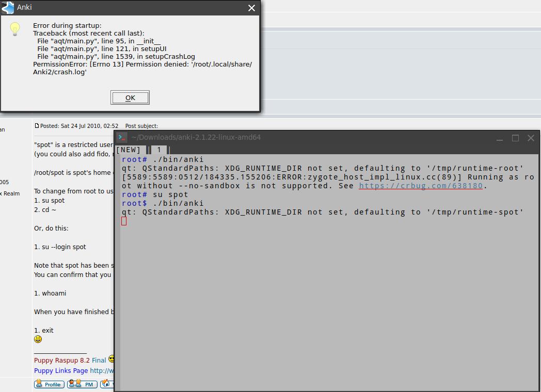Click the Anki star icon in dialog title
The width and height of the screenshot is (541, 392).
pos(8,7)
